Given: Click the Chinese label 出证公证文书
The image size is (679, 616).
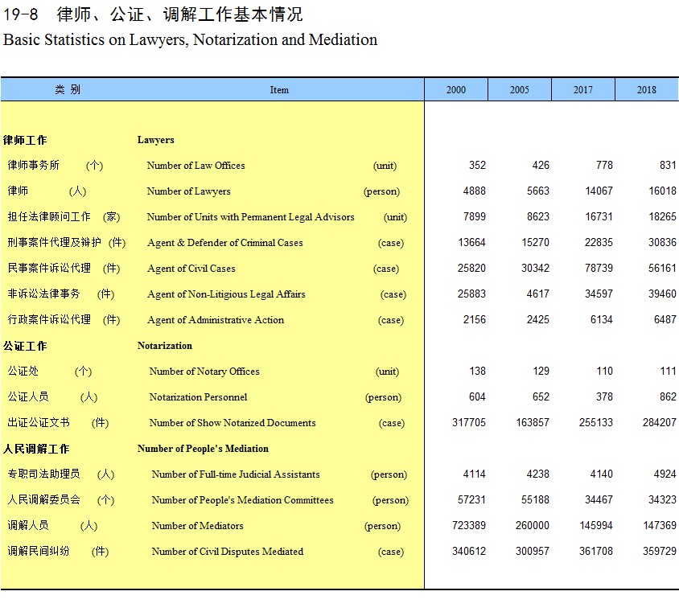Looking at the screenshot, I should (39, 422).
